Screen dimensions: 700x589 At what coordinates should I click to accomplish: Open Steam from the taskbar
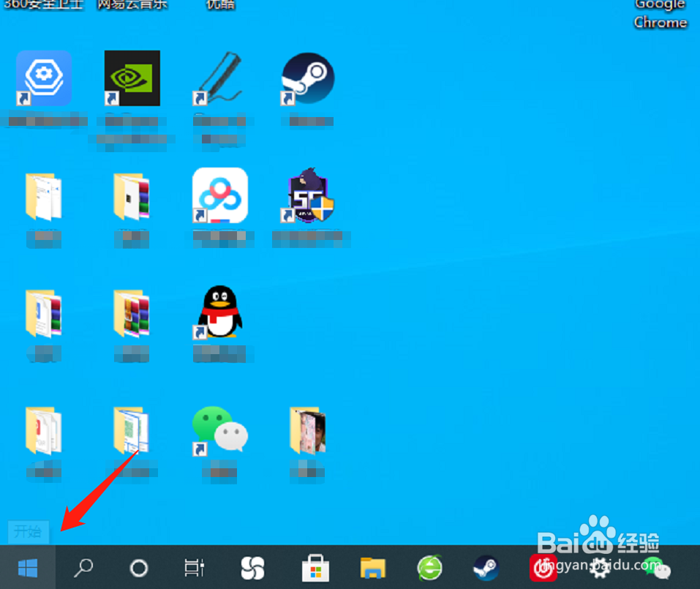point(486,568)
